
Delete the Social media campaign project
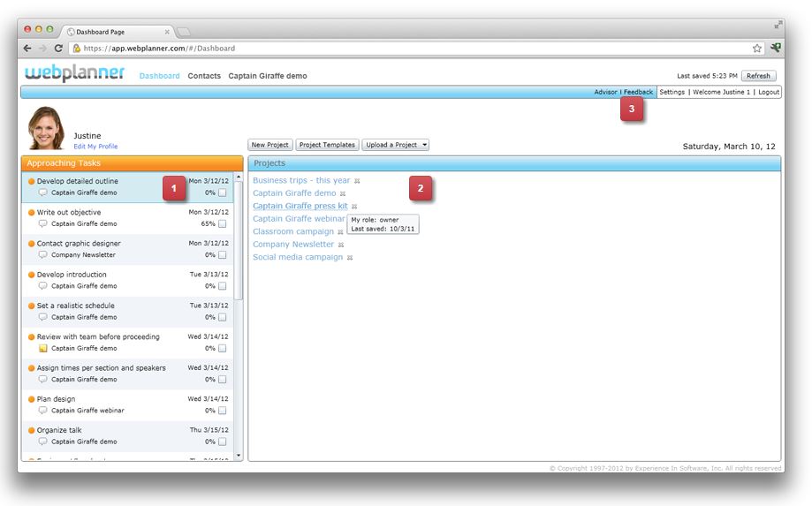pyautogui.click(x=350, y=258)
